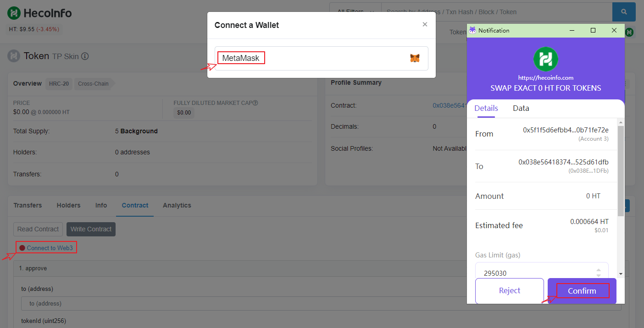The image size is (644, 328).
Task: Click the Holders value 0 addresses
Action: coord(133,152)
